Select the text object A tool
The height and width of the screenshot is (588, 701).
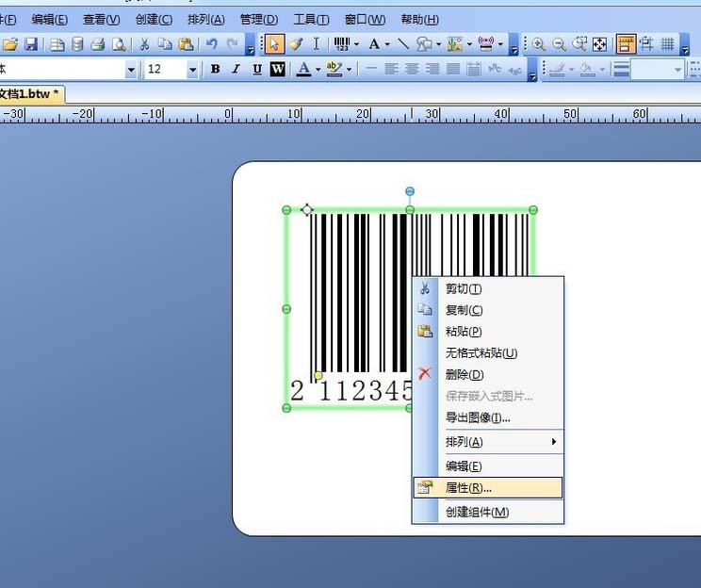[x=374, y=44]
